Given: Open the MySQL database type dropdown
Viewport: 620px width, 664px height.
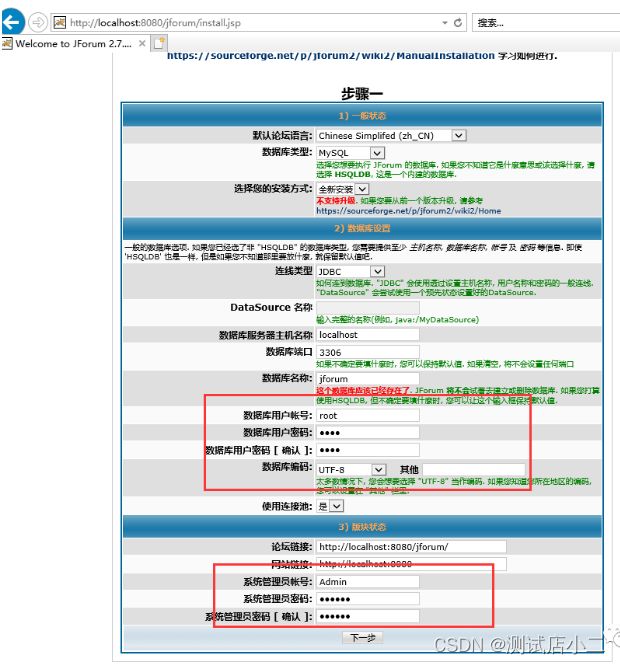Looking at the screenshot, I should pos(350,153).
